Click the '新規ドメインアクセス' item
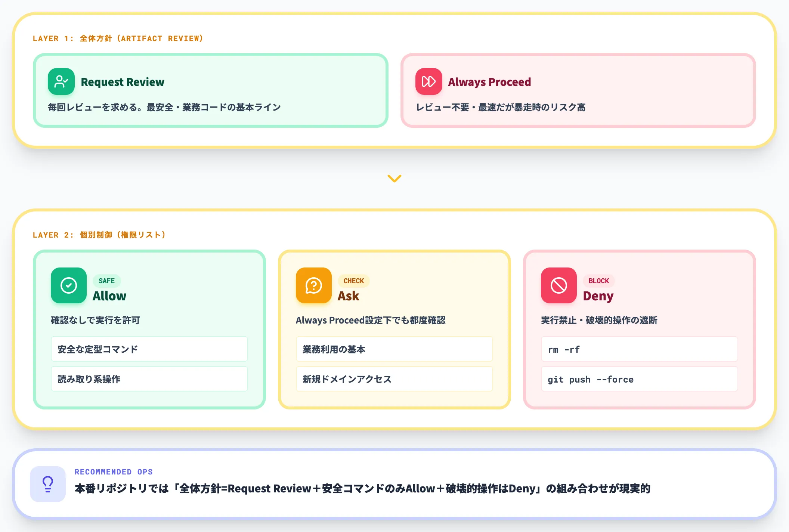 tap(394, 379)
